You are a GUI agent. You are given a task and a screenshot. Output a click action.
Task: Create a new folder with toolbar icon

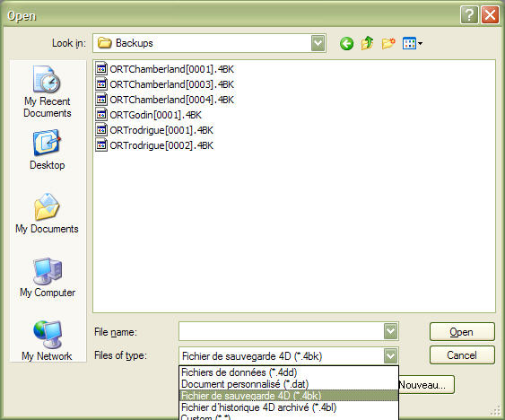(x=388, y=43)
